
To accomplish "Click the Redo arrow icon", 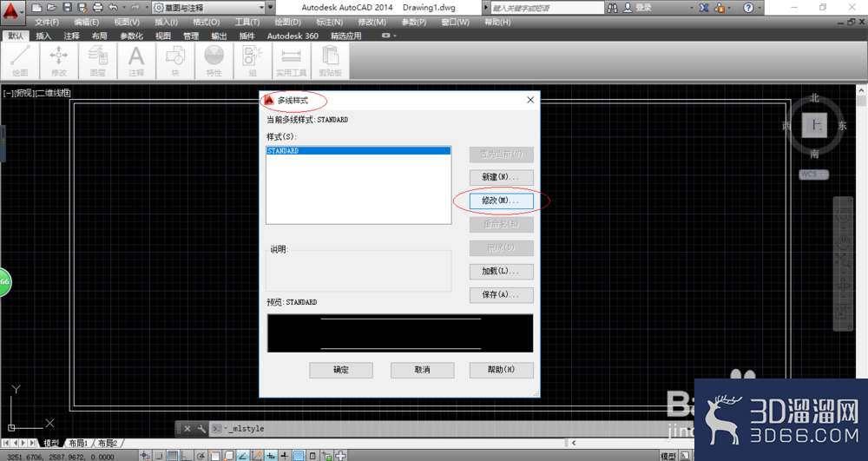I will point(135,8).
